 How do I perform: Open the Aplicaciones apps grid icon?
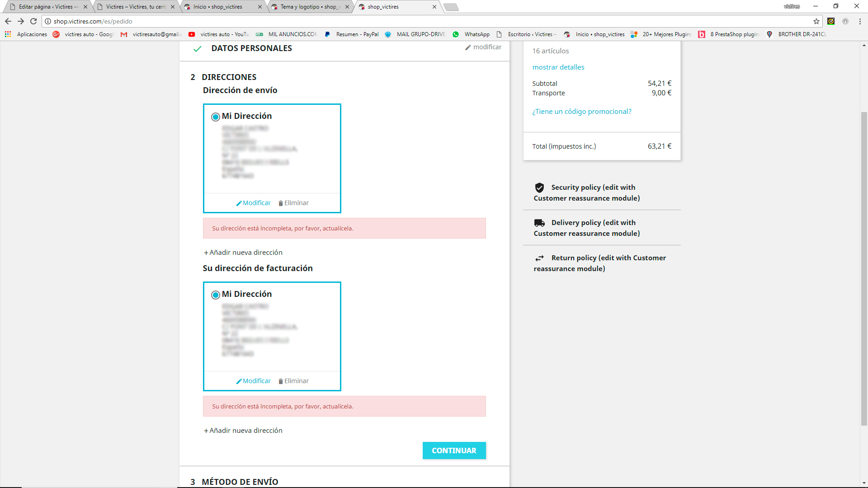8,34
